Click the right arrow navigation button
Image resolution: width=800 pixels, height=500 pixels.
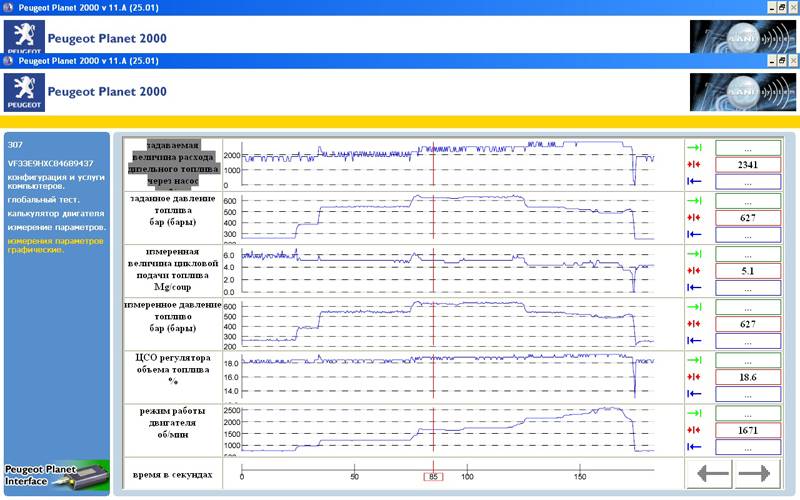coord(754,473)
